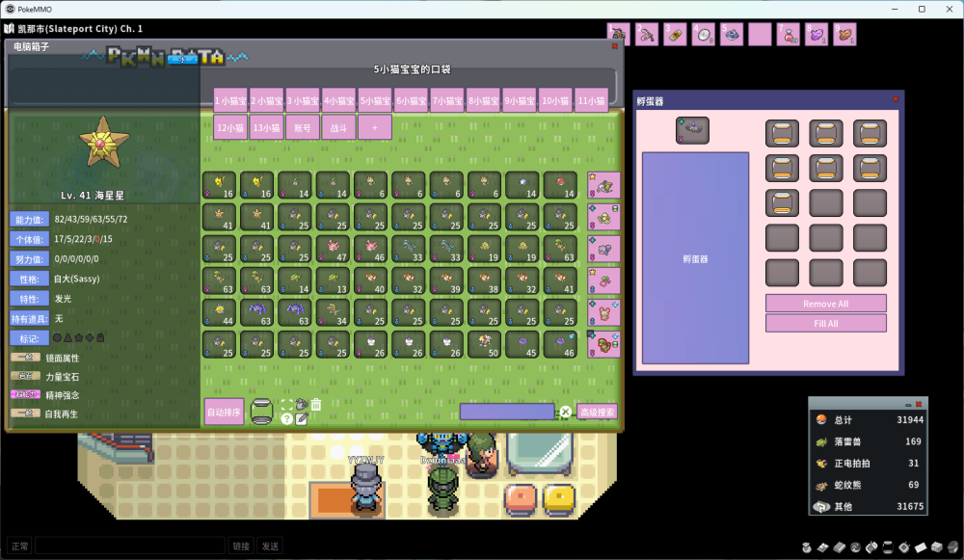Click the edit note pencil icon
Image resolution: width=964 pixels, height=560 pixels.
click(302, 419)
